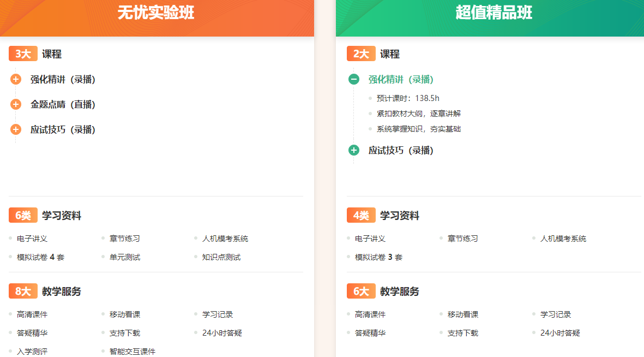This screenshot has width=644, height=357.
Task: Open 24小时答疑 service entry
Action: (220, 332)
